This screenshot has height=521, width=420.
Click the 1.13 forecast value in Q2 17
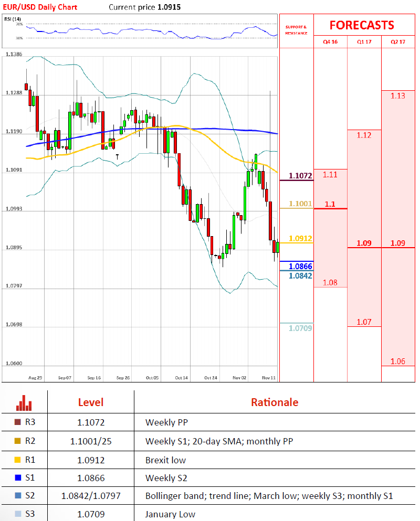(398, 96)
